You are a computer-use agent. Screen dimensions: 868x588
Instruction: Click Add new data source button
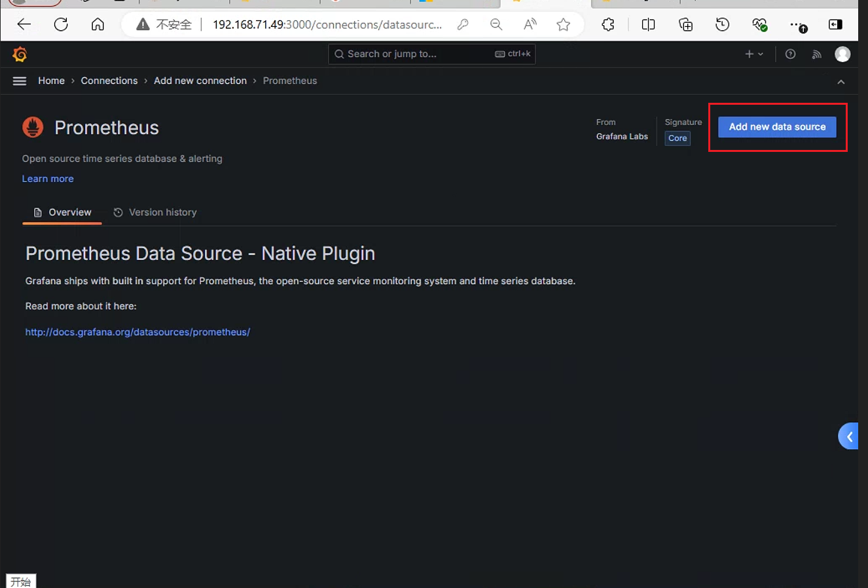pos(777,127)
